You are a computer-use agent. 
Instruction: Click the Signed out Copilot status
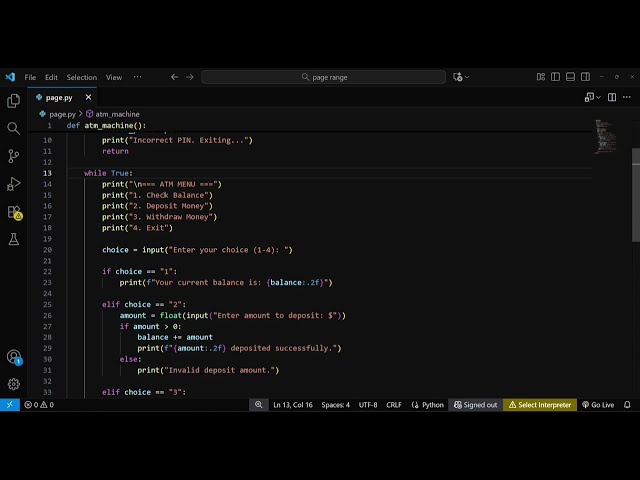(476, 404)
